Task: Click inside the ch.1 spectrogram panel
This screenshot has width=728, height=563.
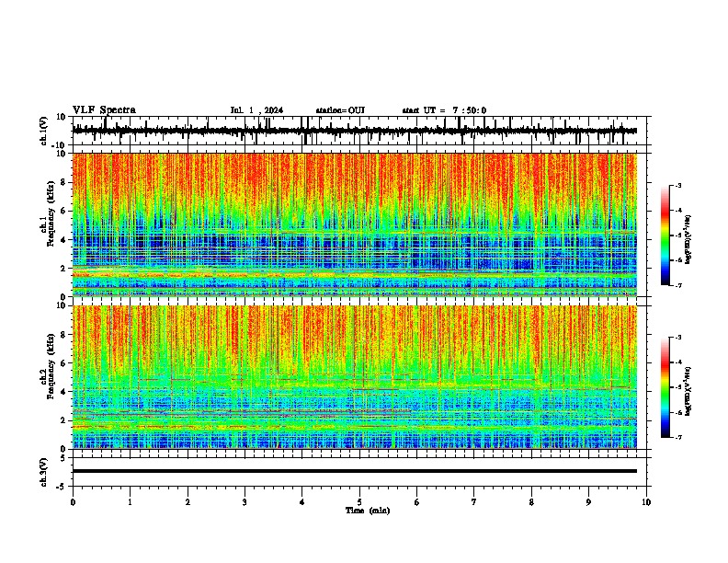Action: (355, 224)
